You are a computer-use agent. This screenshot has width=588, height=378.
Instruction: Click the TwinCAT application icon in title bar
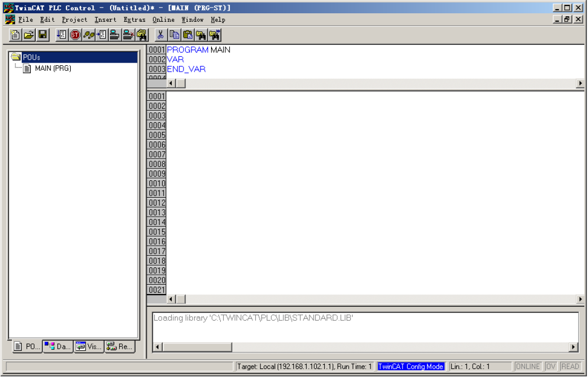9,7
